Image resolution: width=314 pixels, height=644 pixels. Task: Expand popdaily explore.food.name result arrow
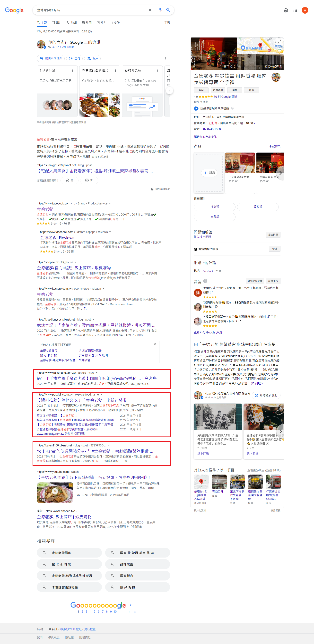pos(101,395)
